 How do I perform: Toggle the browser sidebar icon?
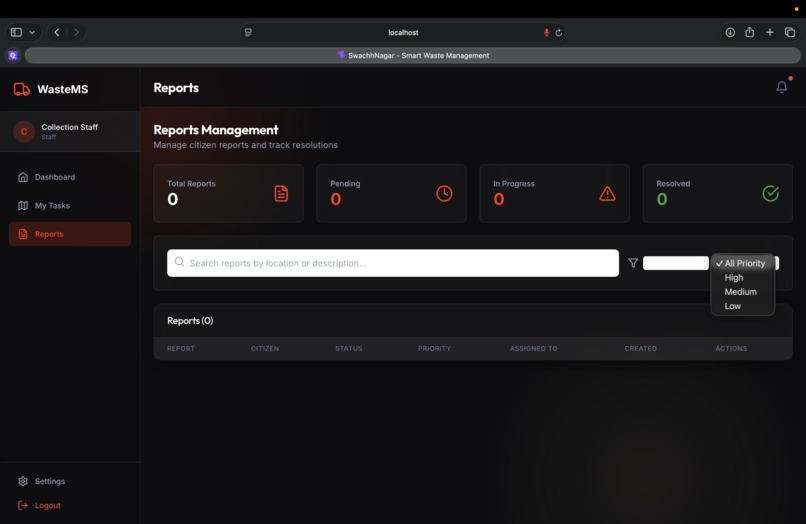(16, 32)
